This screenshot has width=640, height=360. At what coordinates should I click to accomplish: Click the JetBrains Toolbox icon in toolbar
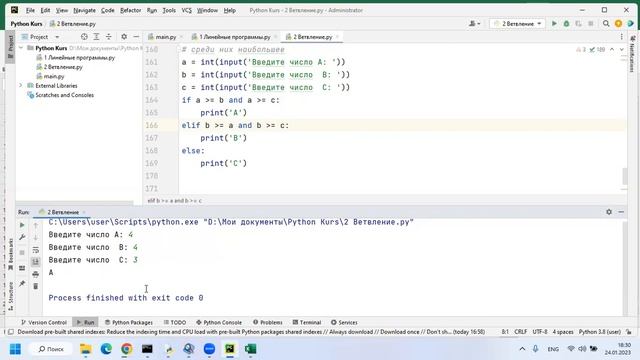click(631, 24)
